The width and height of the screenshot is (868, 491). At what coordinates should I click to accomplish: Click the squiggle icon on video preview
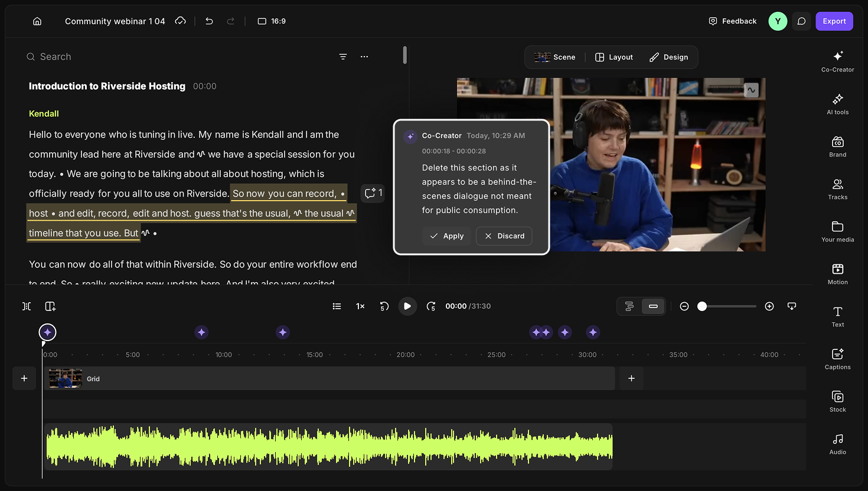point(751,90)
